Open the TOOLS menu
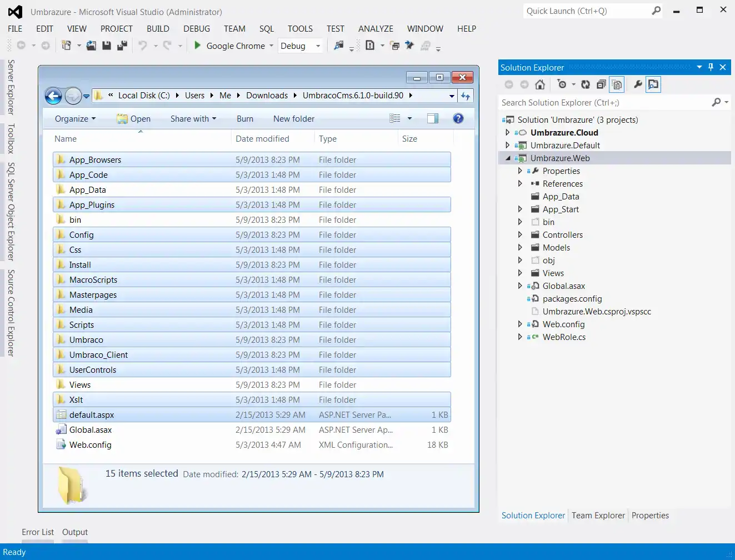735x560 pixels. (300, 29)
